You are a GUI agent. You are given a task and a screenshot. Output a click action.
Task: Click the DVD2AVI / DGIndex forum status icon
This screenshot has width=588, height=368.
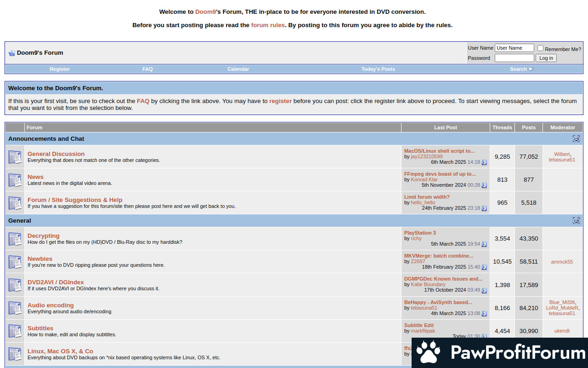(x=15, y=285)
